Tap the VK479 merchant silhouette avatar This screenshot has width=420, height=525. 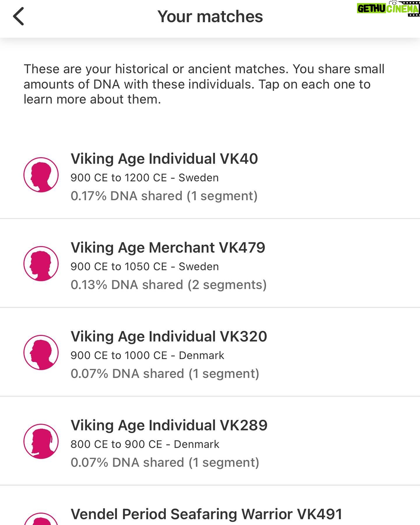pyautogui.click(x=41, y=264)
